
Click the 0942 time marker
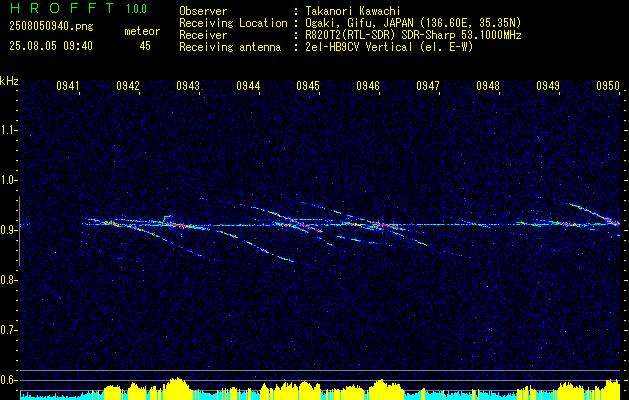coord(128,85)
